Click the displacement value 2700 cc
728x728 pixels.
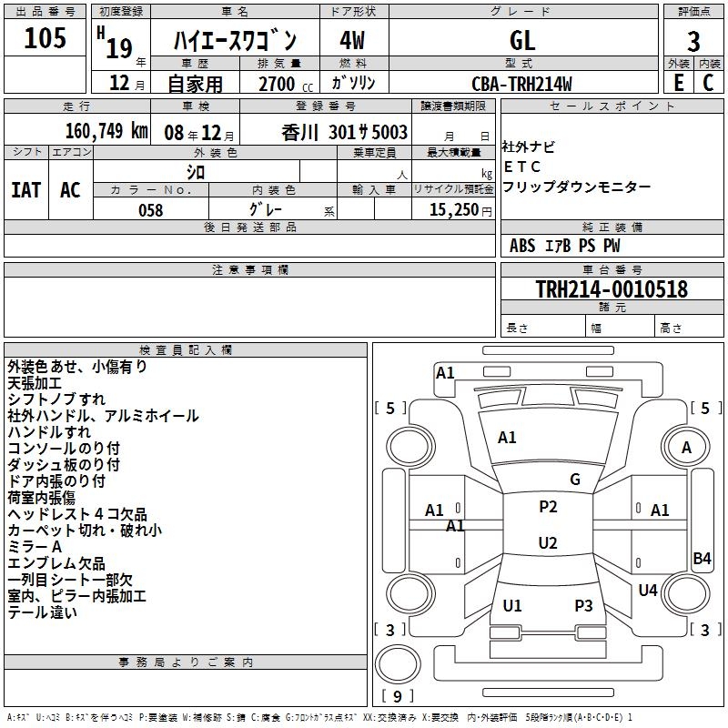coord(286,84)
